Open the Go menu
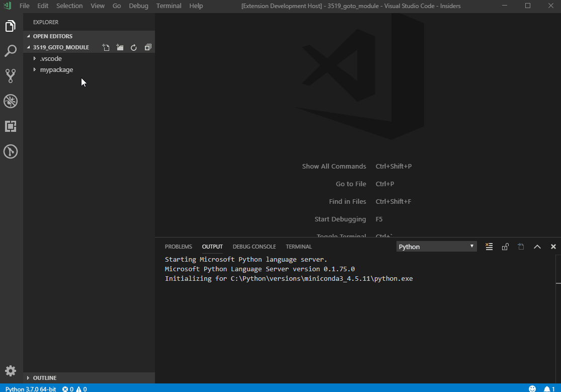 [x=117, y=6]
